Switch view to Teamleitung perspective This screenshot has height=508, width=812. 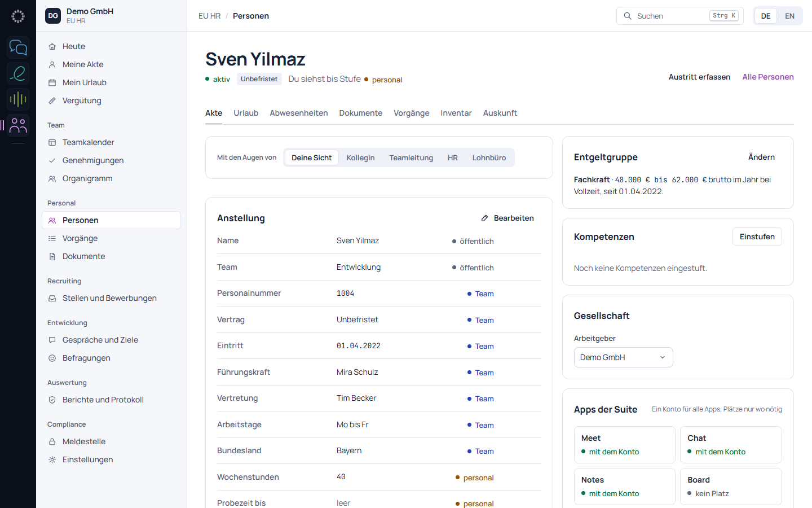[411, 157]
